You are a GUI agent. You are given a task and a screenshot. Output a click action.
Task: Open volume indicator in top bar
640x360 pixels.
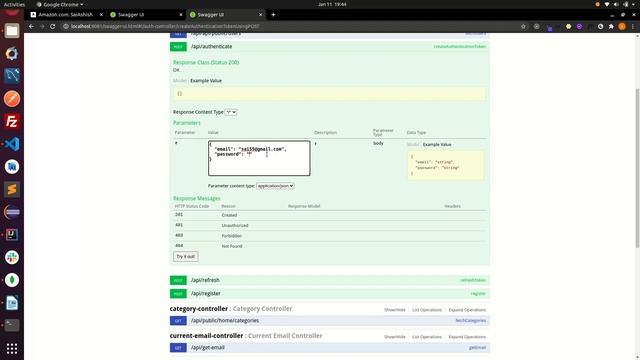coord(616,4)
